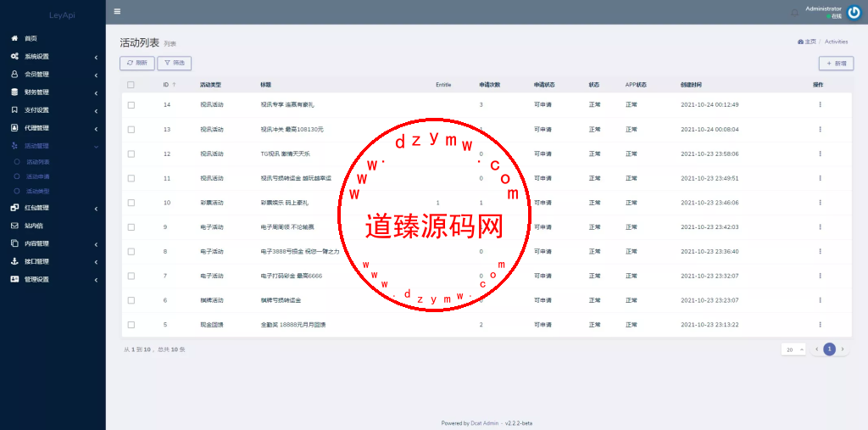Click the 新增 add button
The image size is (868, 430).
(x=836, y=64)
